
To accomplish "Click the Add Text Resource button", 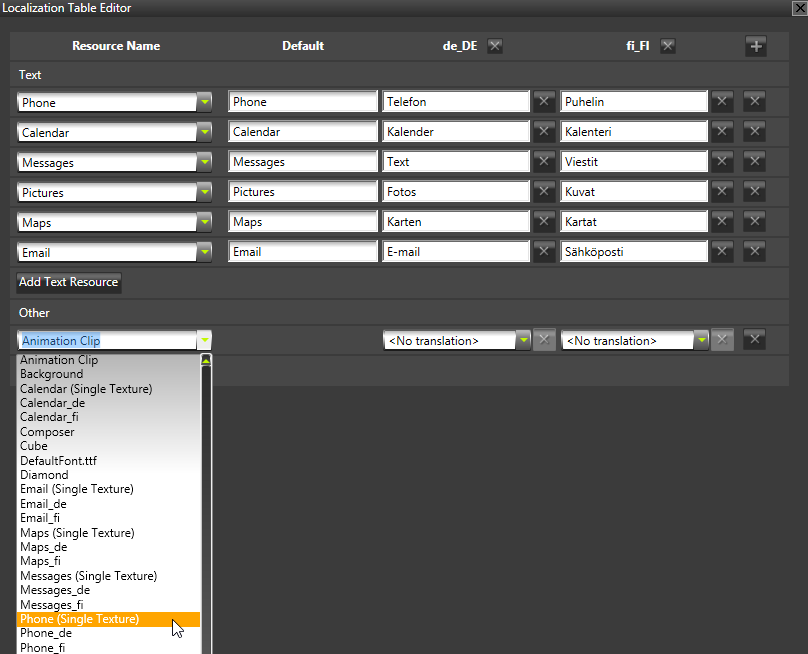I will pos(69,282).
